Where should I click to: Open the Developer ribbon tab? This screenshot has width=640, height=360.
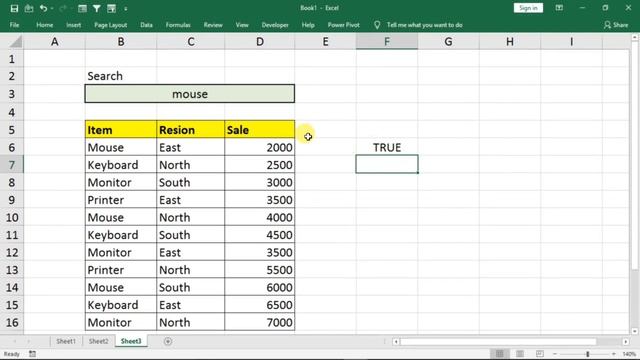coord(275,25)
